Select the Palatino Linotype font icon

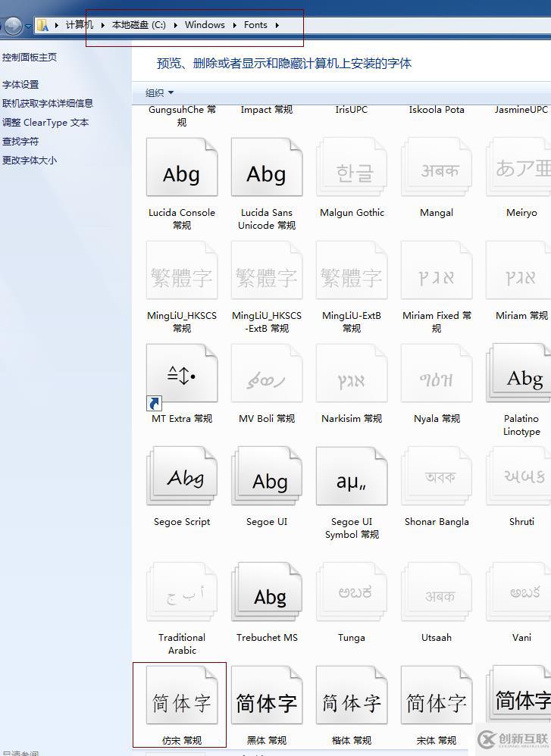(x=518, y=373)
